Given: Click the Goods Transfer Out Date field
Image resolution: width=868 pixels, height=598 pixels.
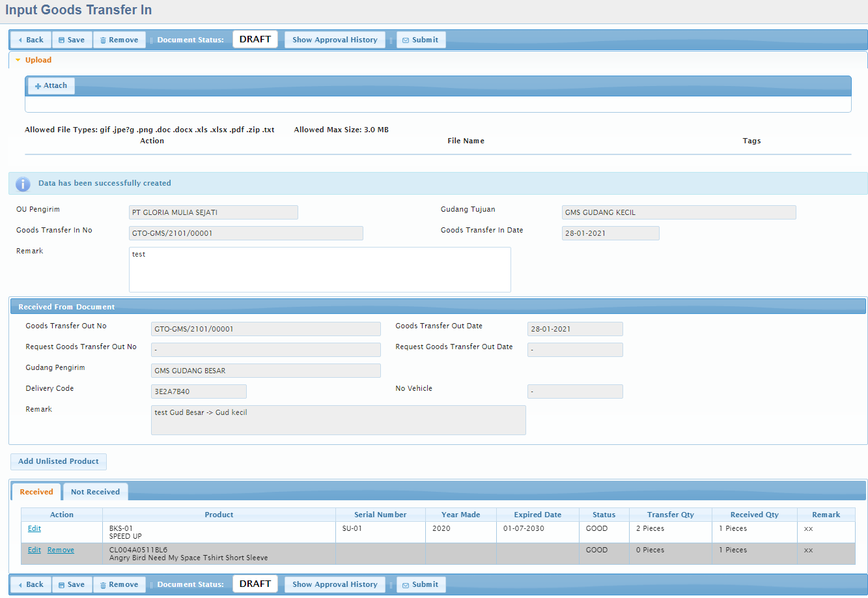Looking at the screenshot, I should [575, 329].
